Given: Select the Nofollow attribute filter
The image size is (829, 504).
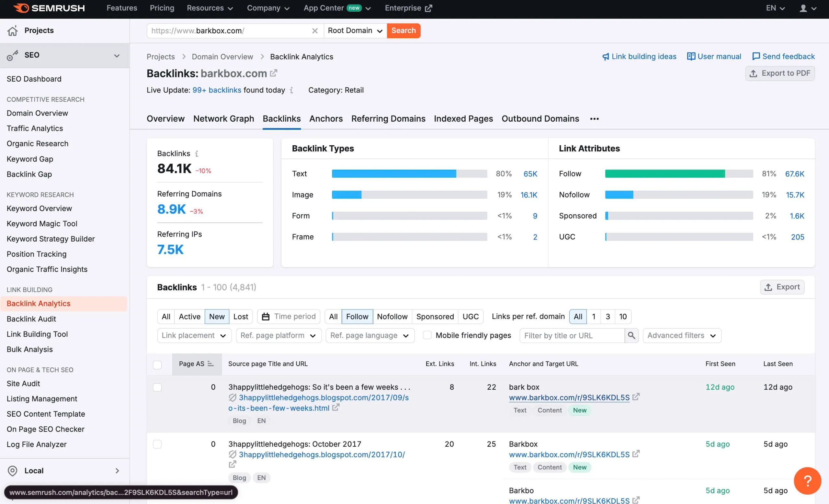Looking at the screenshot, I should click(x=392, y=317).
